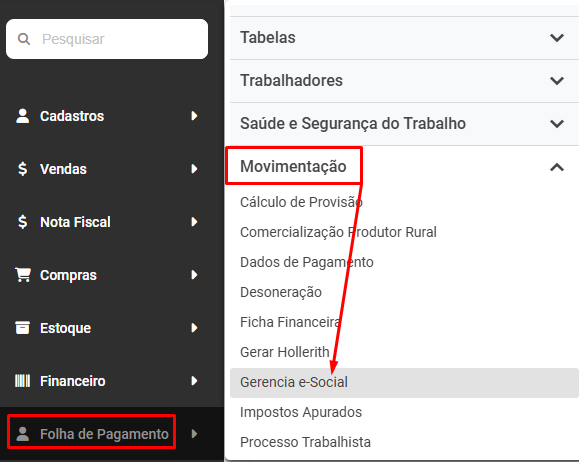Viewport: 579px width, 462px height.
Task: Open Impostos Apurados link
Action: 301,412
